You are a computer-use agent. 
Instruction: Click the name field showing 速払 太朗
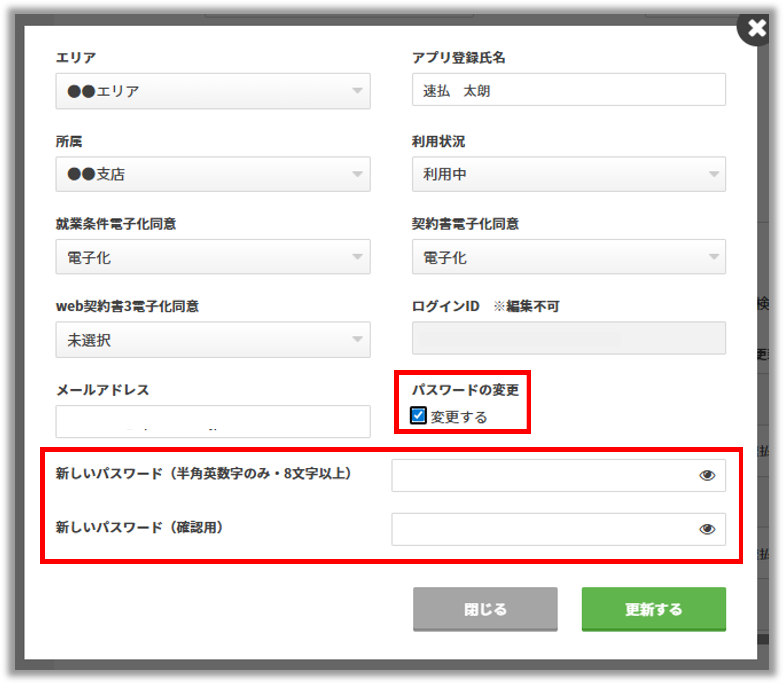pyautogui.click(x=569, y=90)
